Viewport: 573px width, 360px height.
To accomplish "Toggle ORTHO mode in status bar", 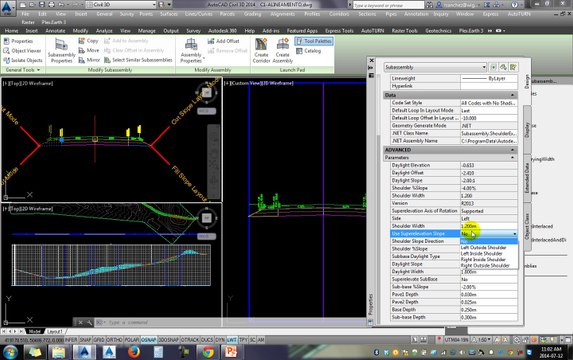I will coord(114,340).
